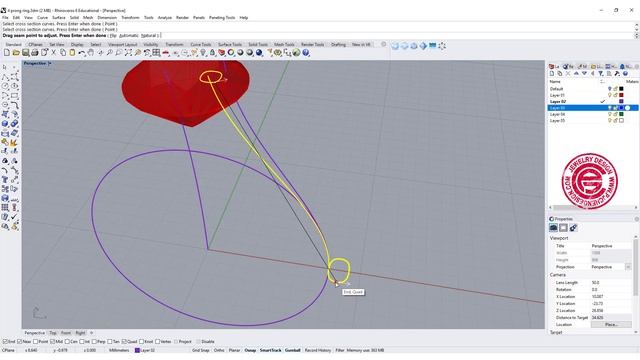Switch to the Curve Tools toolbar tab

point(201,44)
